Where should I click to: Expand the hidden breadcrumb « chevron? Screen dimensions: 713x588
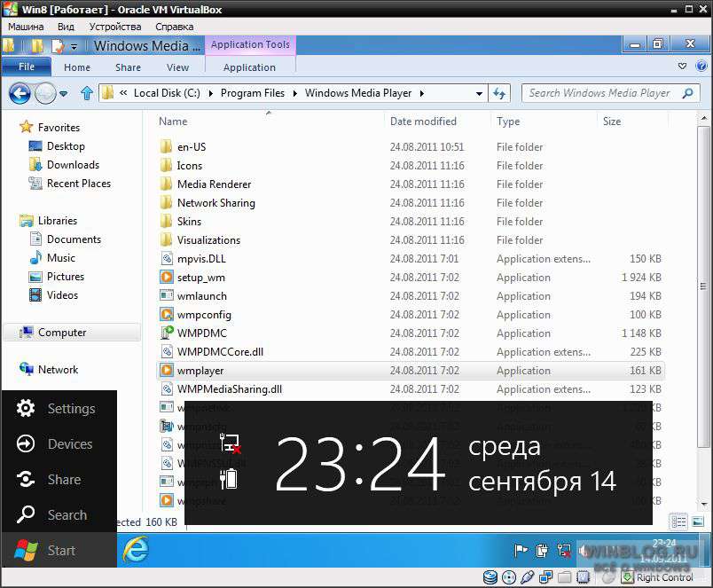pyautogui.click(x=123, y=93)
